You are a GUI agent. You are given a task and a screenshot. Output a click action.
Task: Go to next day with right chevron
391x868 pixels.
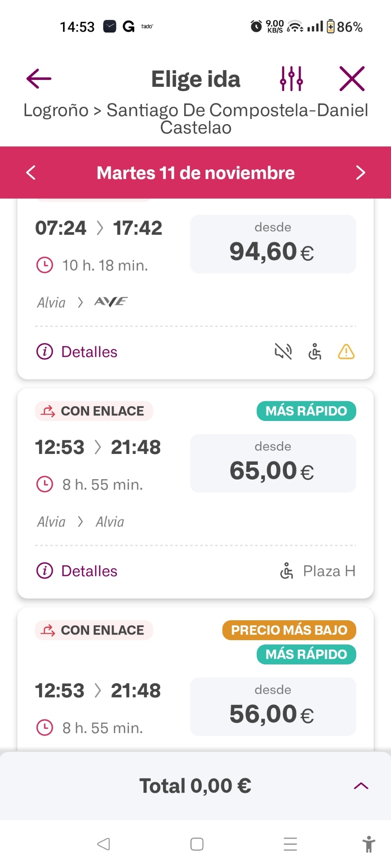(x=360, y=173)
